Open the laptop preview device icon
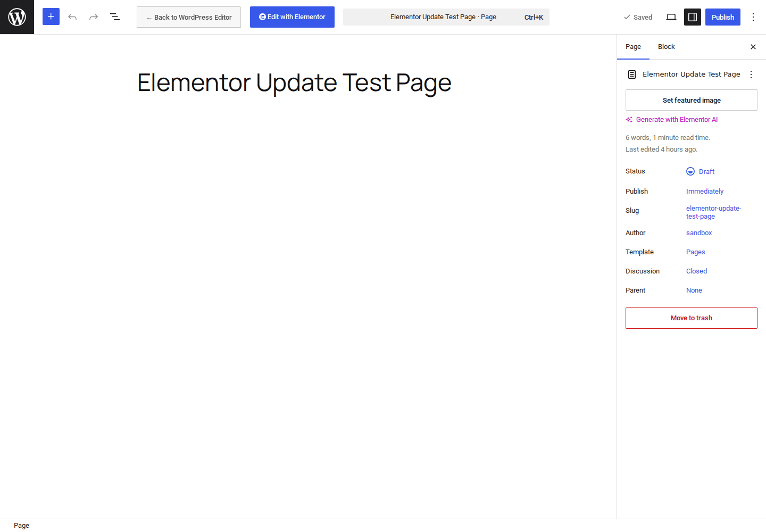The height and width of the screenshot is (532, 766). (671, 17)
